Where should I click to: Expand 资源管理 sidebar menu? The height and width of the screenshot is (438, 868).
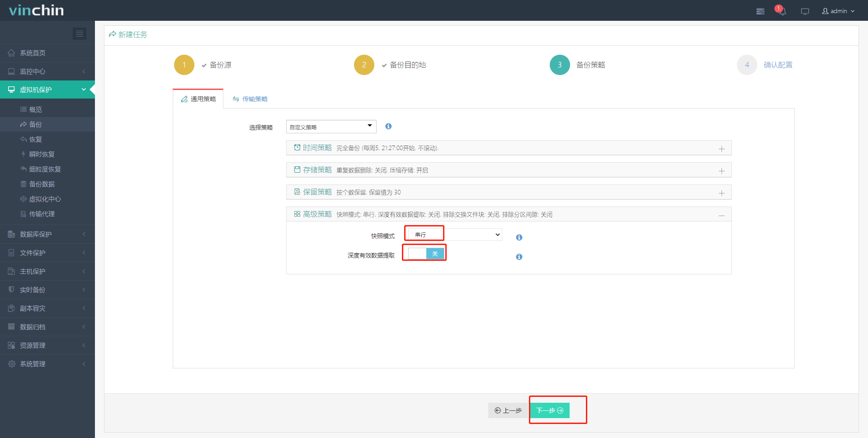tap(47, 345)
